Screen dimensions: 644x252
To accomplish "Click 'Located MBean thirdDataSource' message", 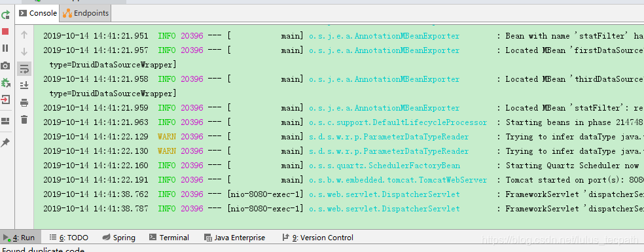I will pyautogui.click(x=575, y=79).
